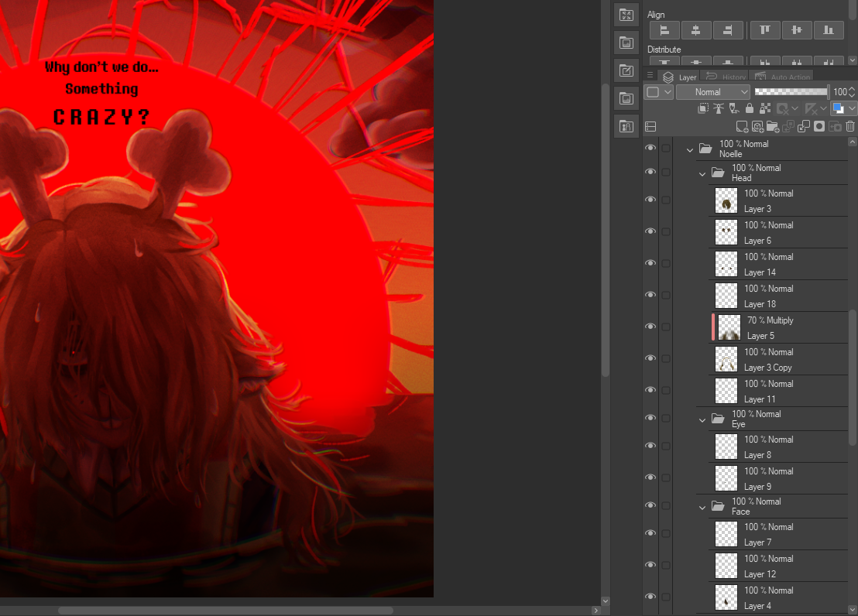Toggle visibility of Layer 8
Viewport: 858px width, 616px height.
[650, 446]
